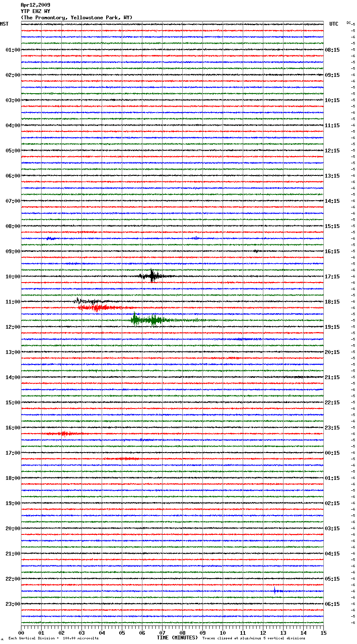This screenshot has width=357, height=644.
Task: Click the Promontory, Yellowstone Park station title
Action: 76,18
